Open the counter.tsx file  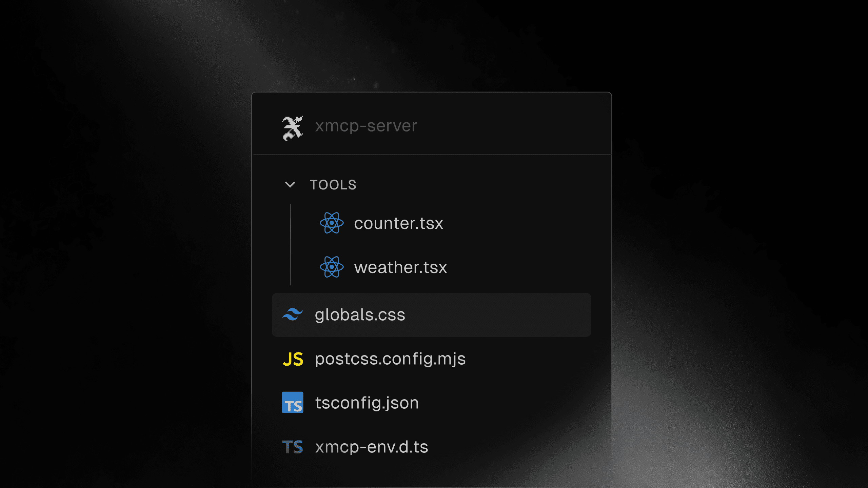(399, 223)
